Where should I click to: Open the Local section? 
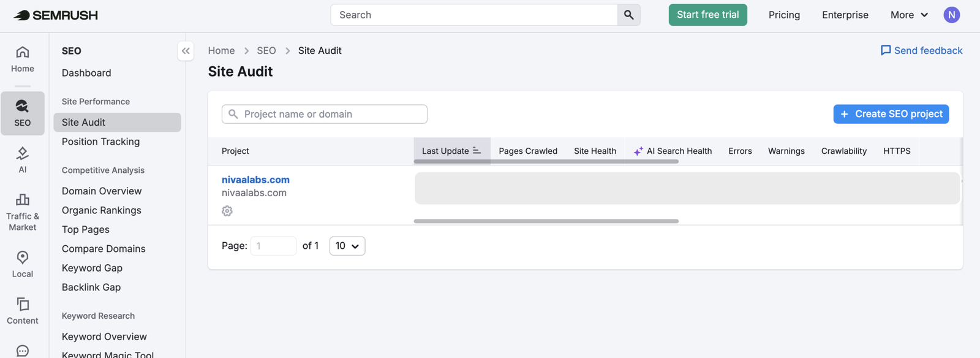click(23, 264)
